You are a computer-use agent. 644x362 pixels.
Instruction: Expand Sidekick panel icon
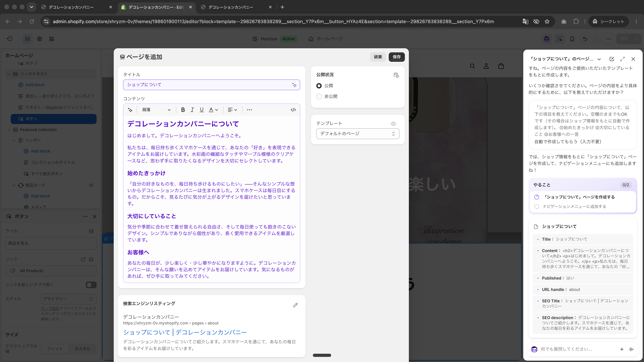pyautogui.click(x=623, y=59)
